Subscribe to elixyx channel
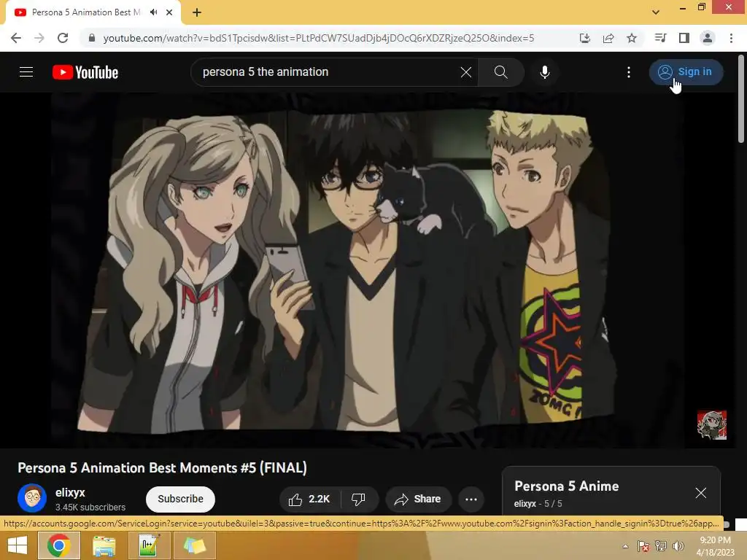This screenshot has height=560, width=747. click(181, 499)
